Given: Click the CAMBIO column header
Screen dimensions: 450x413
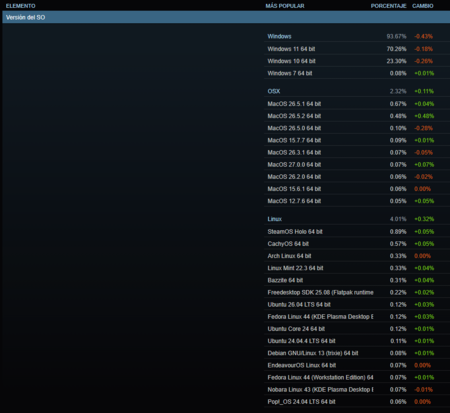Looking at the screenshot, I should (x=423, y=6).
